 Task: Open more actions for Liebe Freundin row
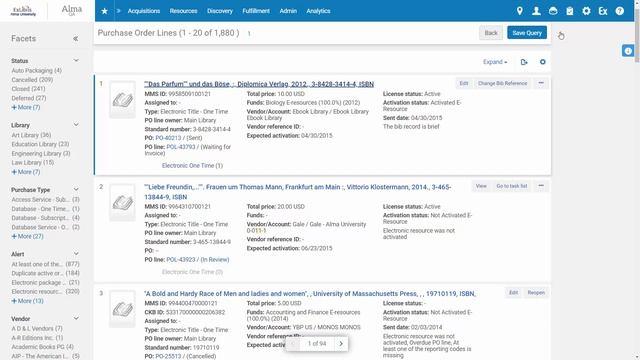tap(541, 186)
